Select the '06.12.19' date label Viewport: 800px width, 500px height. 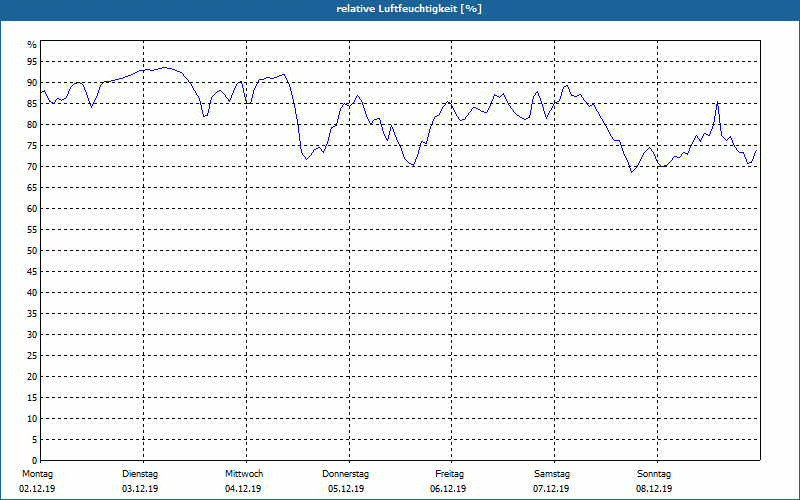[448, 489]
